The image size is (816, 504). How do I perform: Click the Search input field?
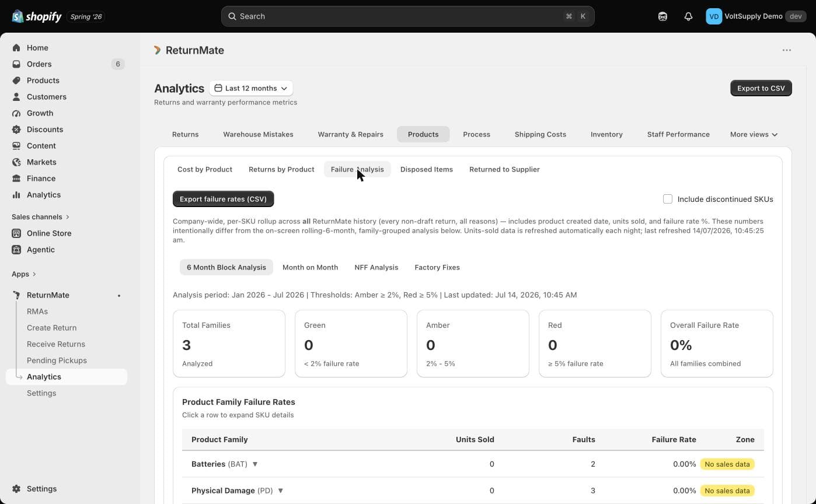click(x=407, y=16)
